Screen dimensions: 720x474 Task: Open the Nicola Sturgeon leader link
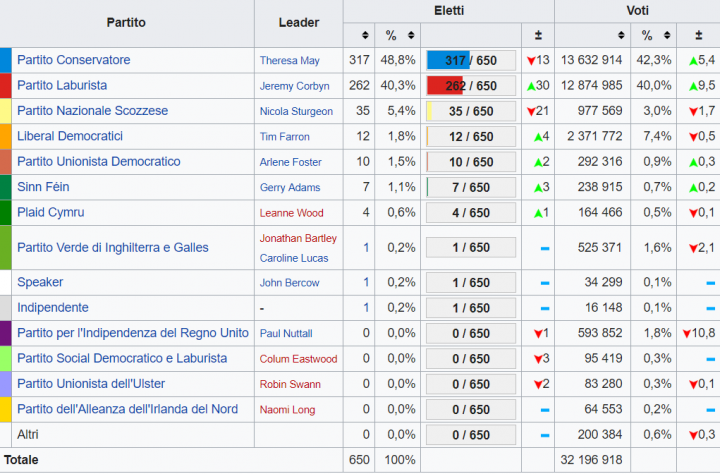point(296,111)
